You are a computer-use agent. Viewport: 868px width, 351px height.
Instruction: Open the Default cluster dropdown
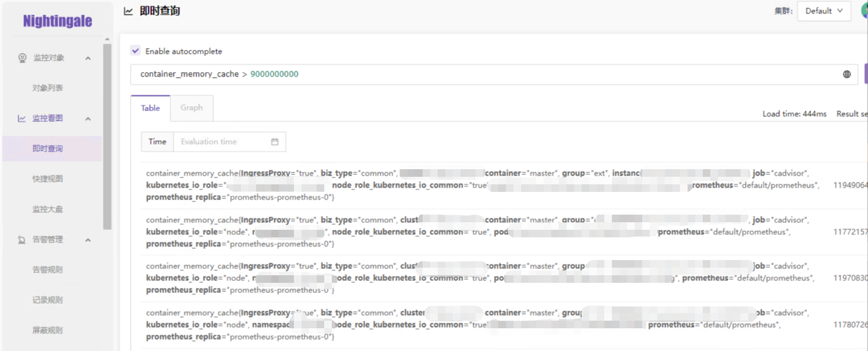pyautogui.click(x=824, y=11)
